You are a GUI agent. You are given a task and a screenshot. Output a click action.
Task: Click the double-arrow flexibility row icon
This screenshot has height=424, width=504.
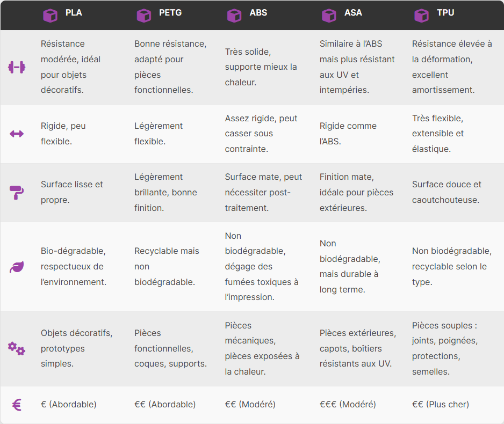pos(17,134)
